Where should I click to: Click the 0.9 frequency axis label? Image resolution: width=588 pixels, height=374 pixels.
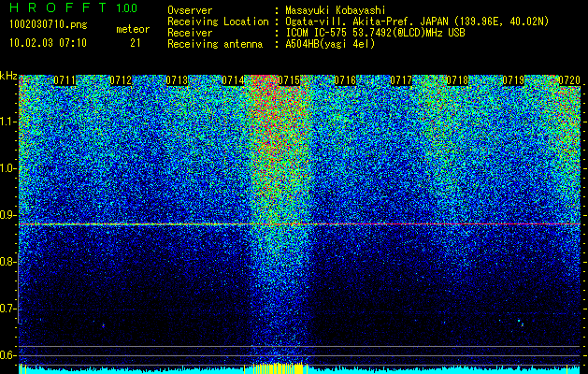tap(7, 215)
